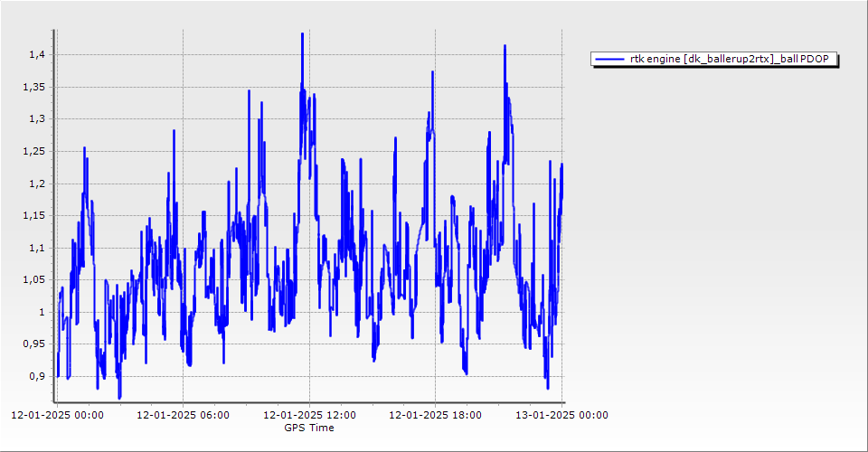Click y-axis value '1,05'
This screenshot has height=452, width=868.
[33, 279]
